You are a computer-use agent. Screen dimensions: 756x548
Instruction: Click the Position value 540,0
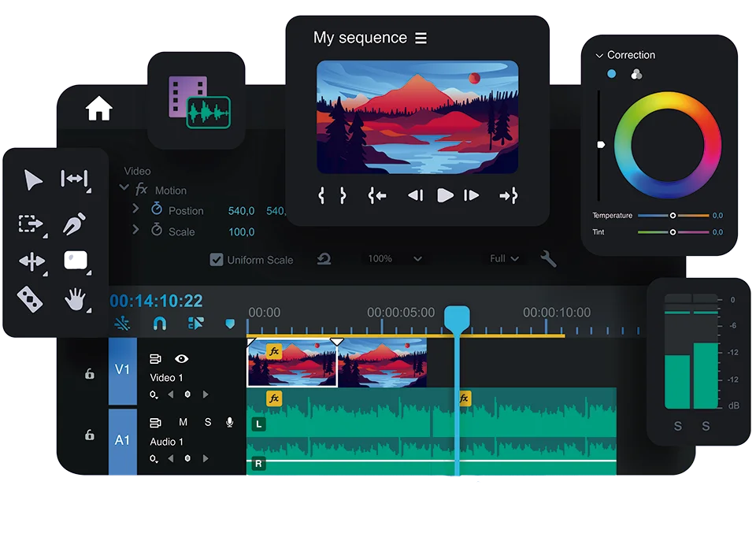(x=241, y=211)
